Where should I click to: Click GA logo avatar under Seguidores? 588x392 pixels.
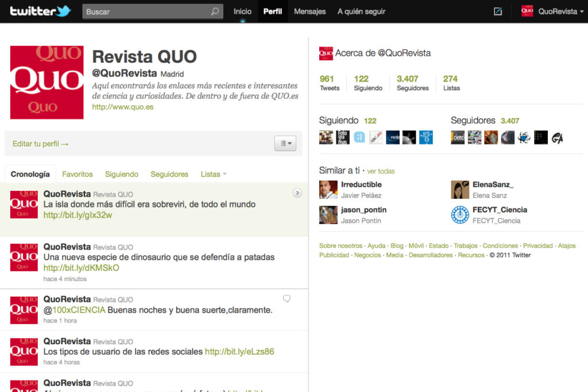pyautogui.click(x=558, y=137)
